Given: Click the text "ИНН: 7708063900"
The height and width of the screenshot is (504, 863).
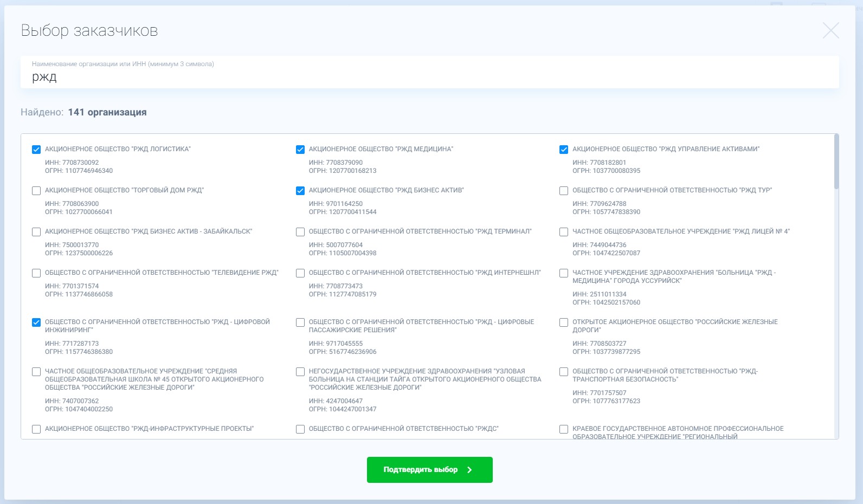Looking at the screenshot, I should [72, 204].
